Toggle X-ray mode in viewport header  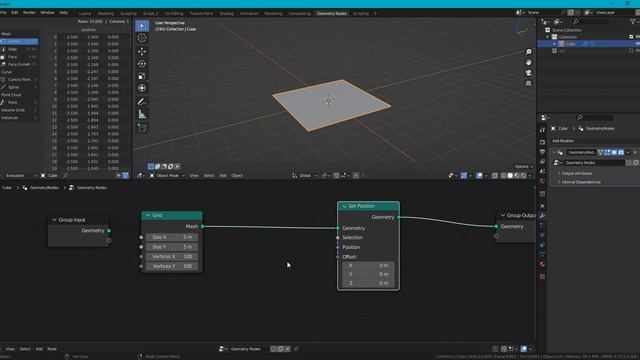point(495,176)
